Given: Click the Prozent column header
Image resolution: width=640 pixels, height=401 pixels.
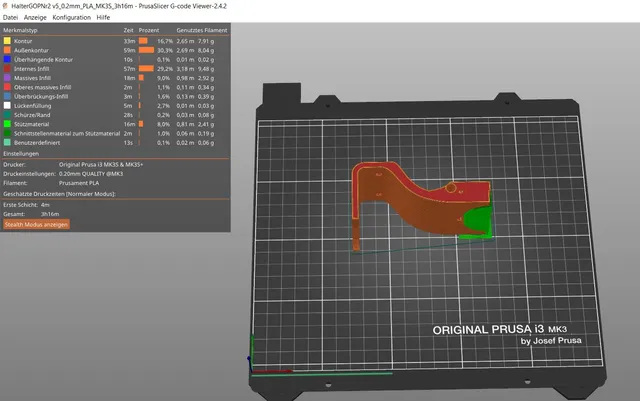Looking at the screenshot, I should coord(149,30).
